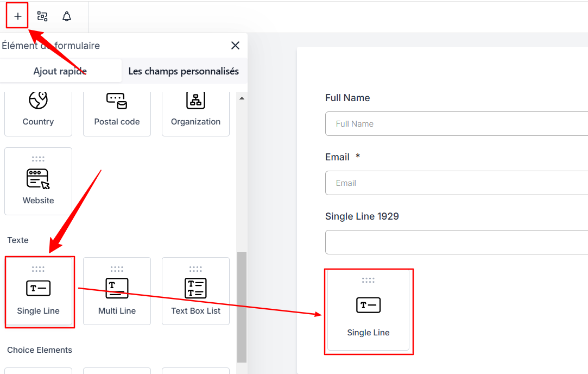
Task: Select the Country field element
Action: click(38, 111)
